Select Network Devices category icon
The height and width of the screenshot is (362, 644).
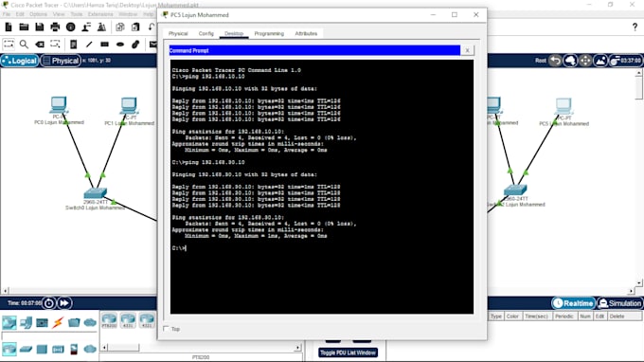(9, 322)
